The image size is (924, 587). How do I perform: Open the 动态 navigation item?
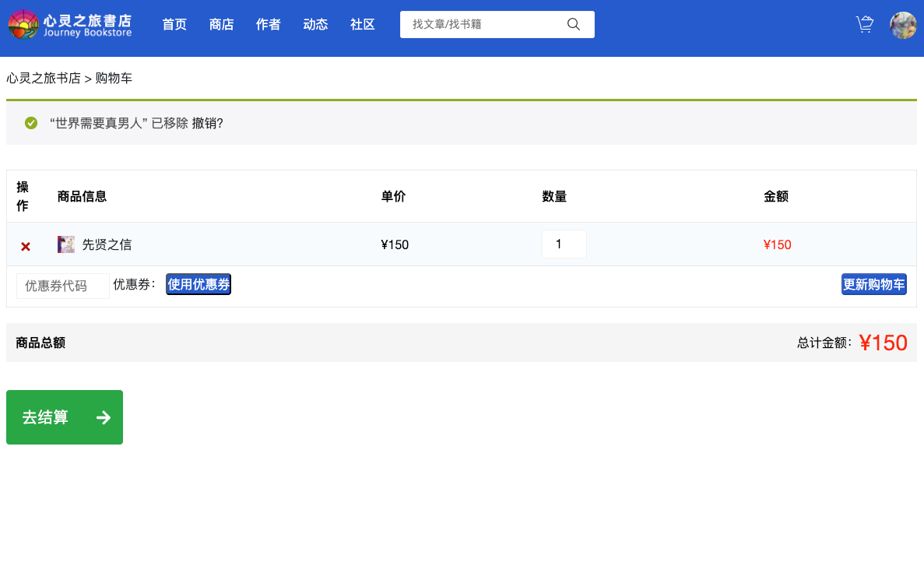[x=315, y=25]
